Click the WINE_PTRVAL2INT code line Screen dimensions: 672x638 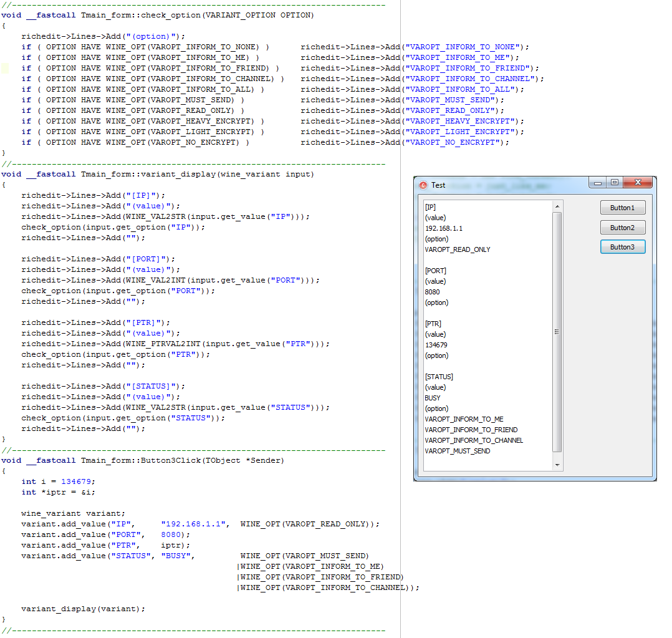tap(175, 344)
